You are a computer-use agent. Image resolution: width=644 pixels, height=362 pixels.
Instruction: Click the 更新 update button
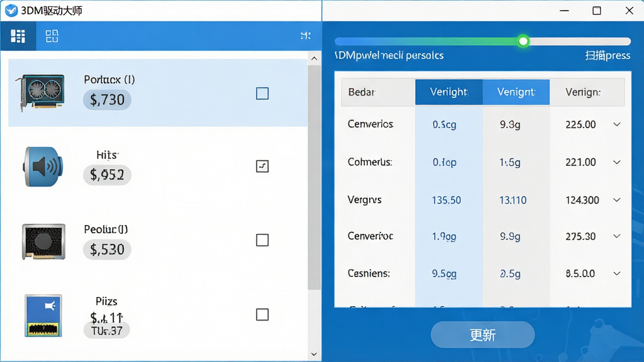pos(482,335)
